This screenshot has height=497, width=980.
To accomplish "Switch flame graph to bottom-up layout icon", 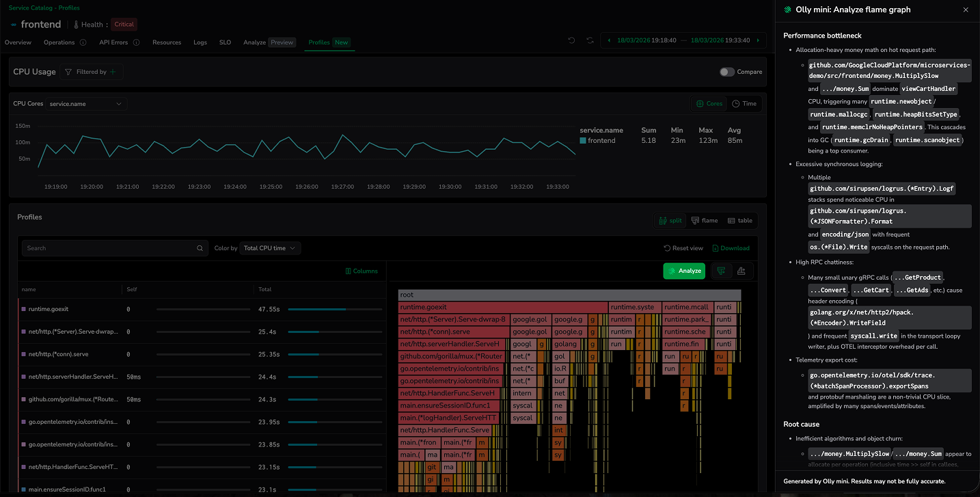I will tap(741, 271).
